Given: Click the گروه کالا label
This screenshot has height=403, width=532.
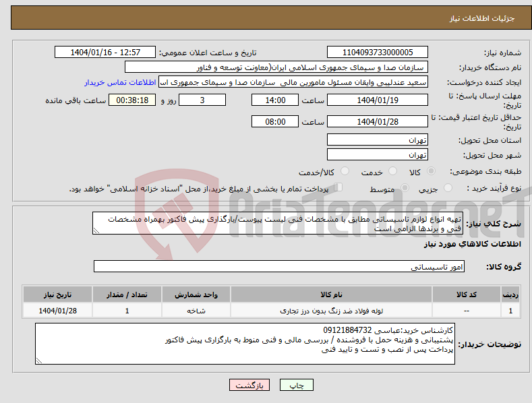Looking at the screenshot, I should (x=504, y=267).
